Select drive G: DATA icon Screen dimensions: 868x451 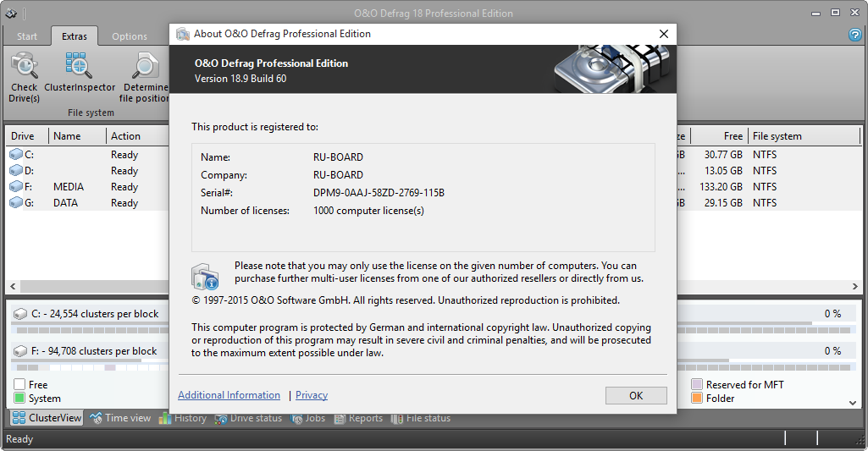click(x=16, y=202)
